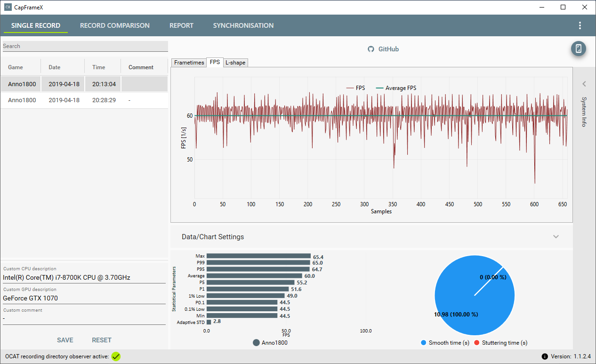The height and width of the screenshot is (364, 596).
Task: Maximize the CapFrameX window
Action: (x=563, y=7)
